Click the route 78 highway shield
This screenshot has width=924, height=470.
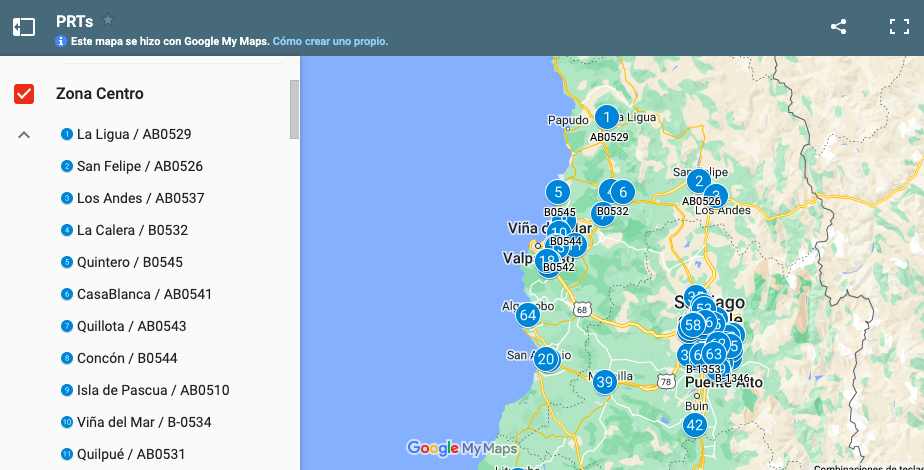pyautogui.click(x=666, y=382)
